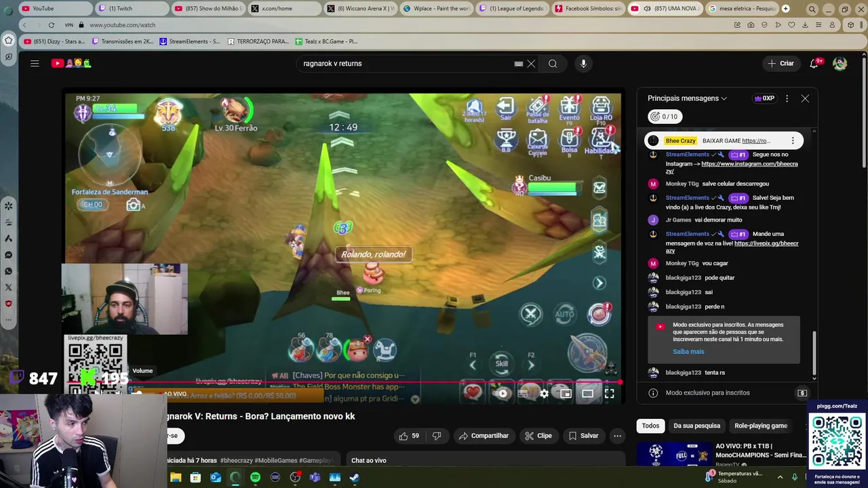The height and width of the screenshot is (488, 868).
Task: Add page to bookmarks with heart icon
Action: 791,25
